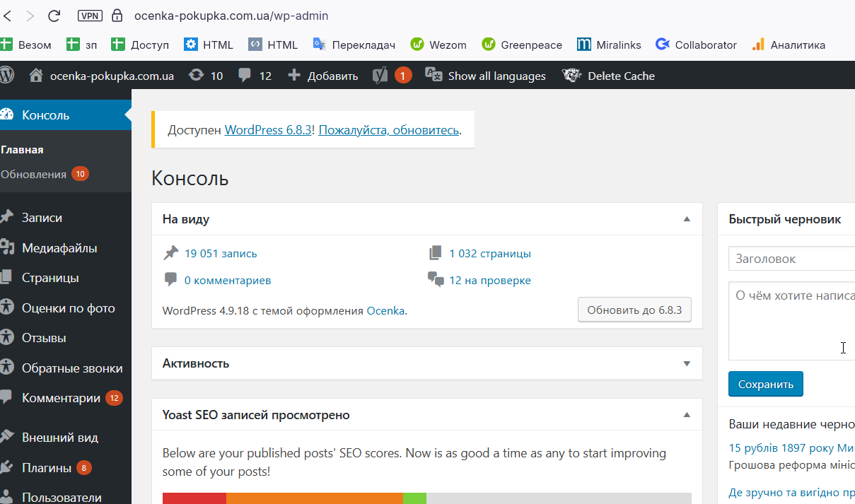855x504 pixels.
Task: Open the Перекладач bookmark
Action: [x=354, y=45]
